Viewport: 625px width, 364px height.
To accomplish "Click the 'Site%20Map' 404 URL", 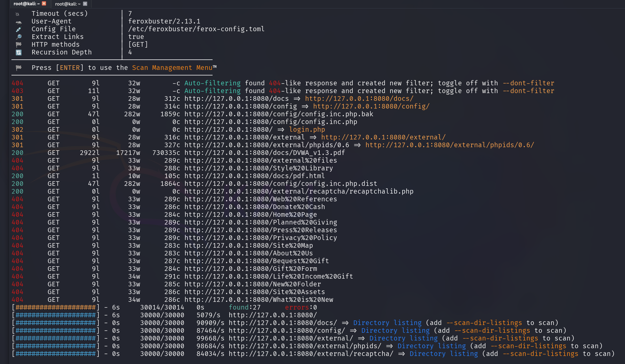I will [x=248, y=246].
